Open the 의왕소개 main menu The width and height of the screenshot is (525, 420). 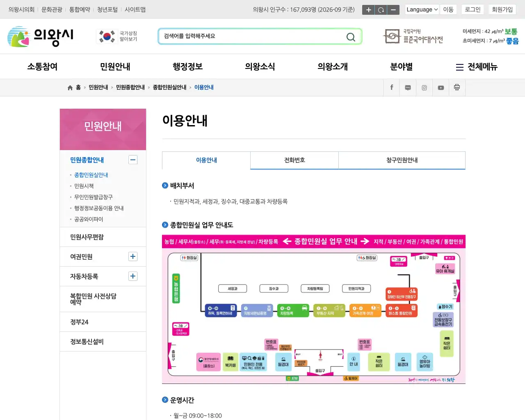[333, 66]
